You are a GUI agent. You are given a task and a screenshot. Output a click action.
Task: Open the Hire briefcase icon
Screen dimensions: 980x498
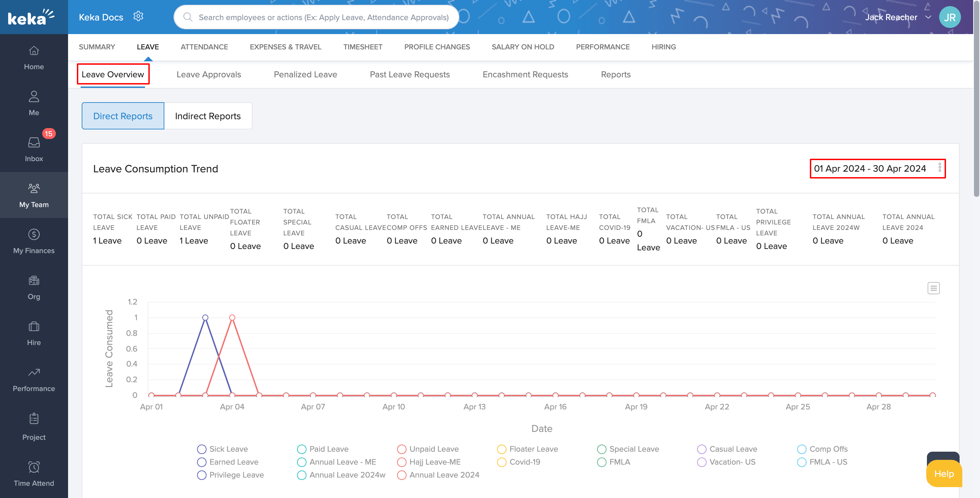(34, 327)
